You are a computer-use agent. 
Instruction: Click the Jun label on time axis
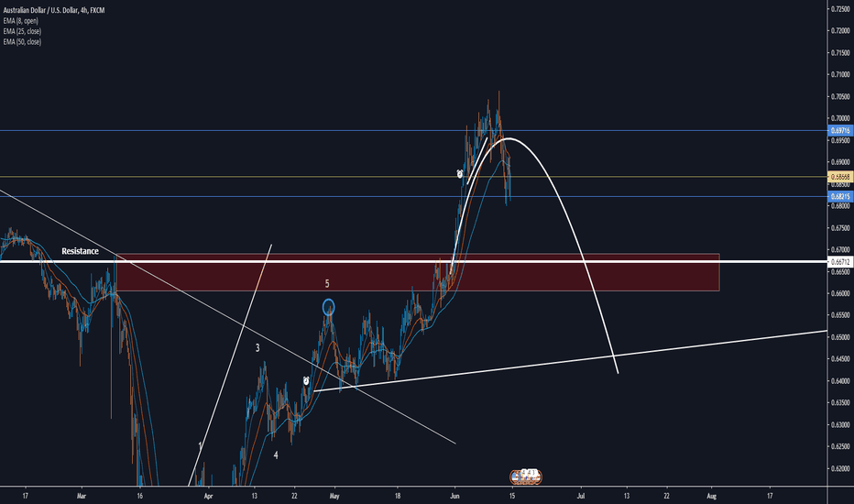click(455, 496)
